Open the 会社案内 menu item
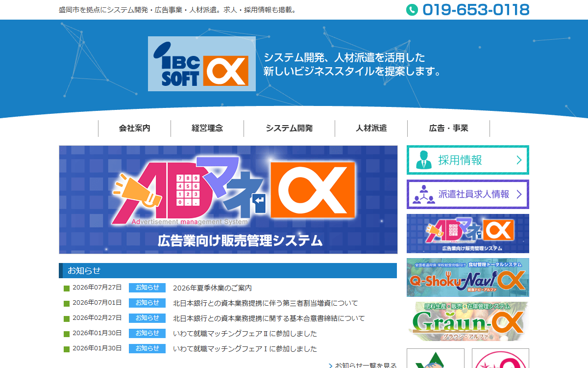This screenshot has width=588, height=368. coord(134,128)
